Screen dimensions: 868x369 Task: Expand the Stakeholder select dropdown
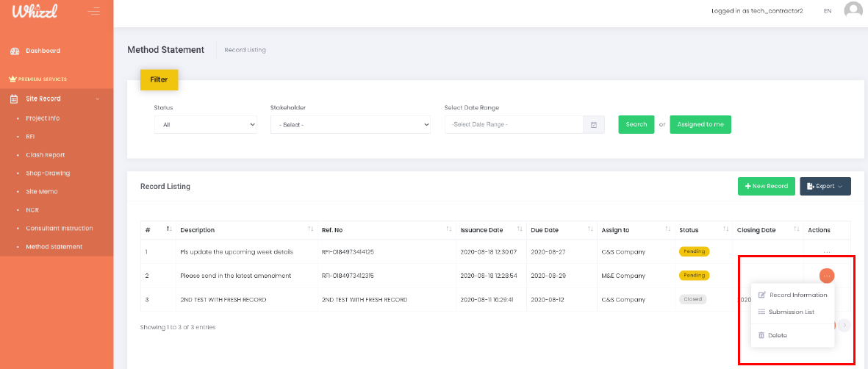350,125
